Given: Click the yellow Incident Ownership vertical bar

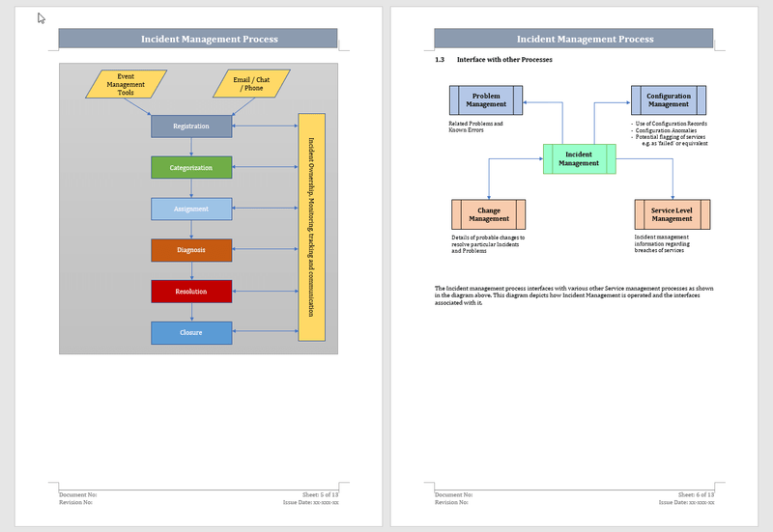Looking at the screenshot, I should (x=312, y=227).
